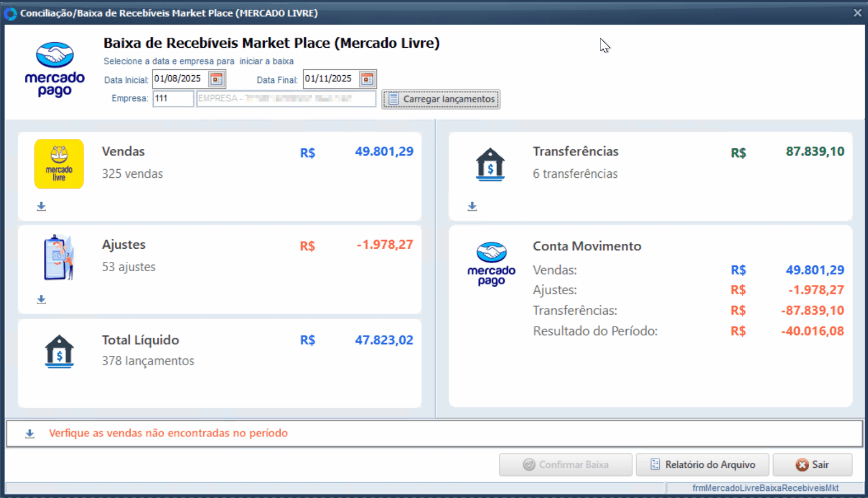Click the Total Líquido bank icon

pos(59,351)
